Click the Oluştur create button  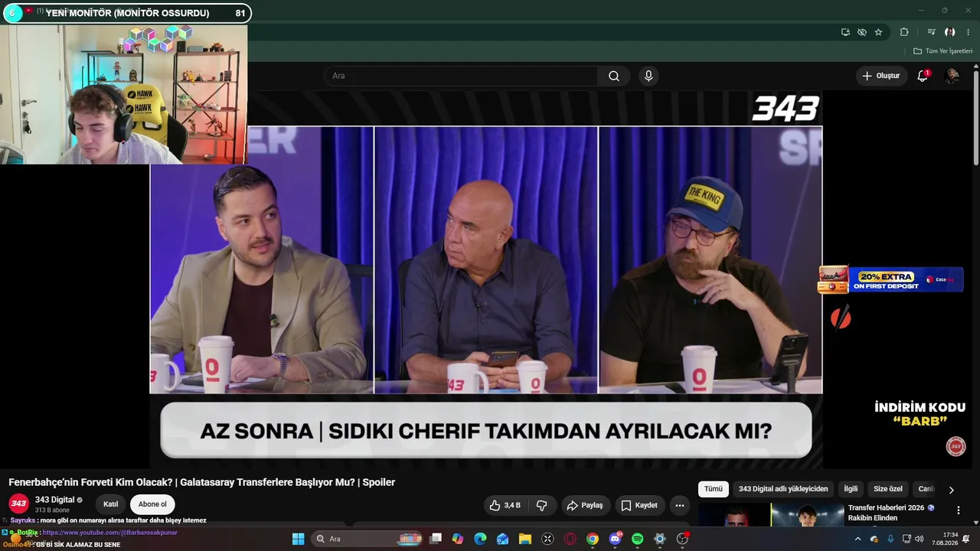pyautogui.click(x=881, y=76)
